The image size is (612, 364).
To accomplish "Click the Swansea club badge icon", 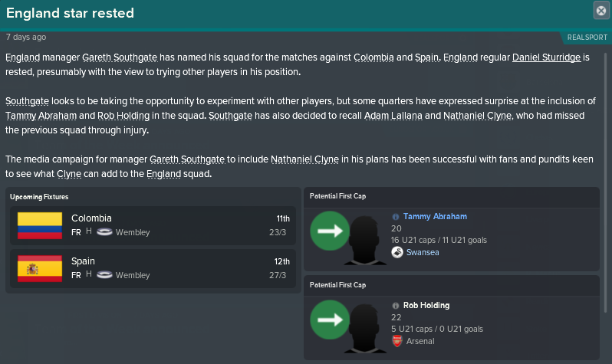I will click(x=397, y=252).
